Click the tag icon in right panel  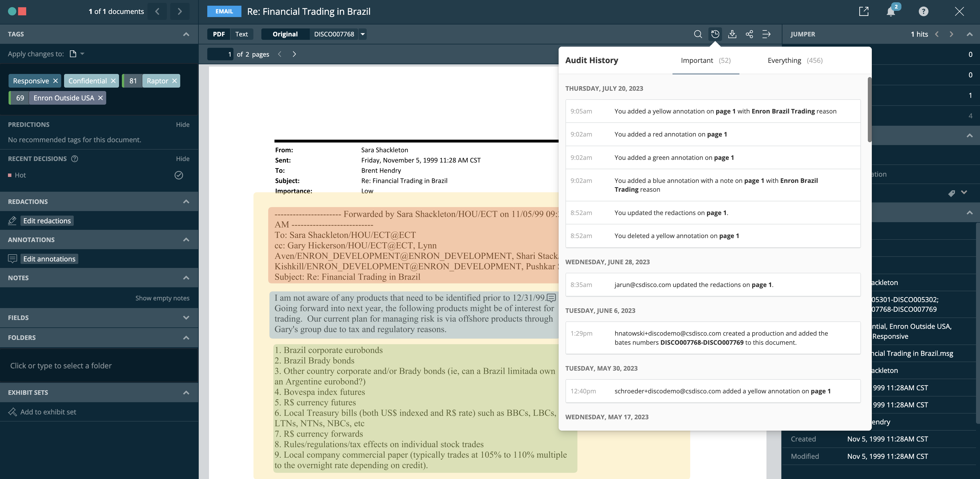pyautogui.click(x=952, y=193)
